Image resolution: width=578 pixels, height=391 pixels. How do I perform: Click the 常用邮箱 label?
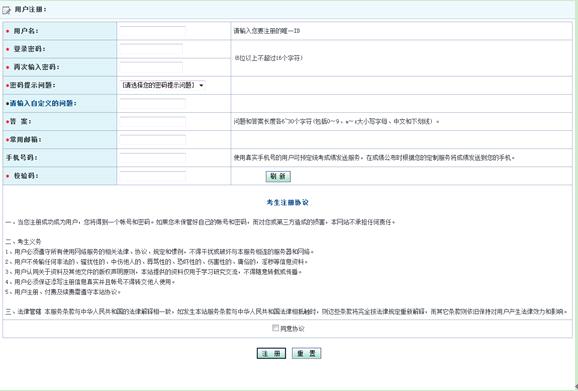(25, 140)
